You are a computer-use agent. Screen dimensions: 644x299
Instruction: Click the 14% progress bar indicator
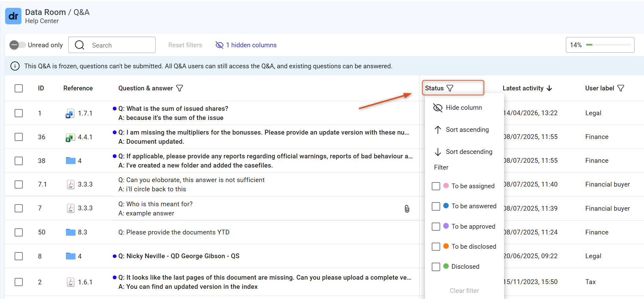[x=600, y=45]
